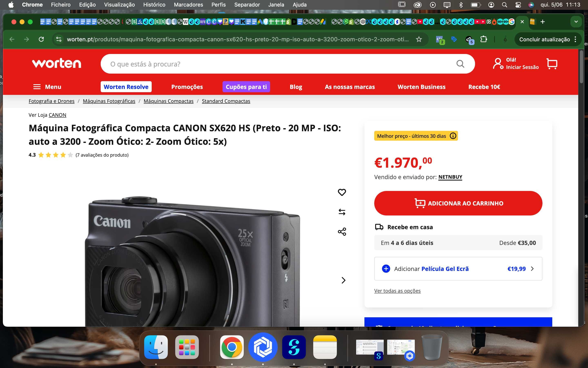The width and height of the screenshot is (588, 368).
Task: Open Spotlight search in the menu bar
Action: pyautogui.click(x=504, y=5)
